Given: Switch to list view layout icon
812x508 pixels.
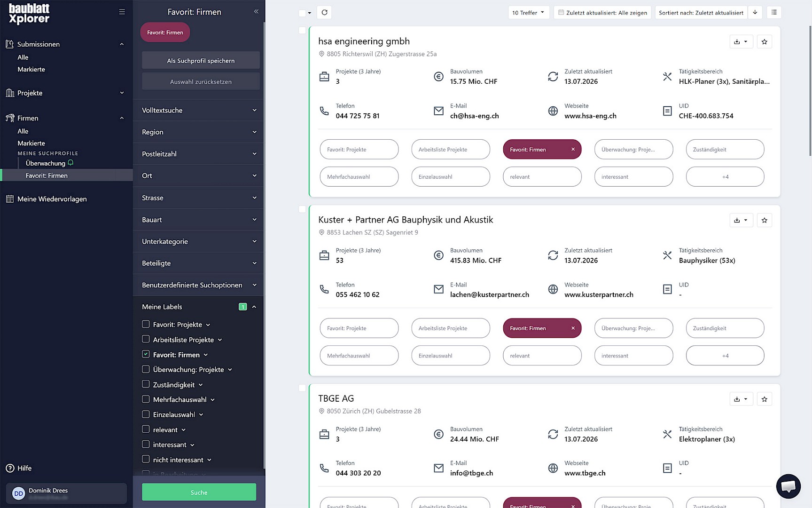Looking at the screenshot, I should [x=774, y=13].
